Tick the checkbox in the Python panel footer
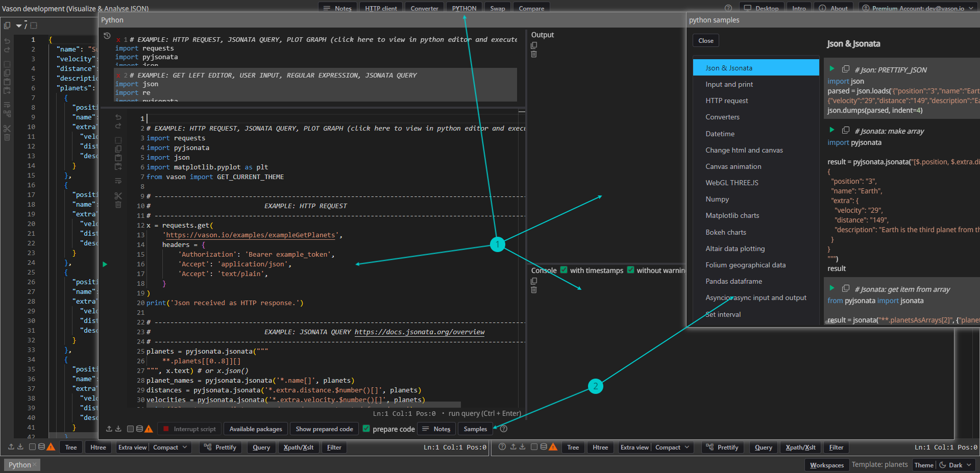This screenshot has width=980, height=473. coord(130,429)
